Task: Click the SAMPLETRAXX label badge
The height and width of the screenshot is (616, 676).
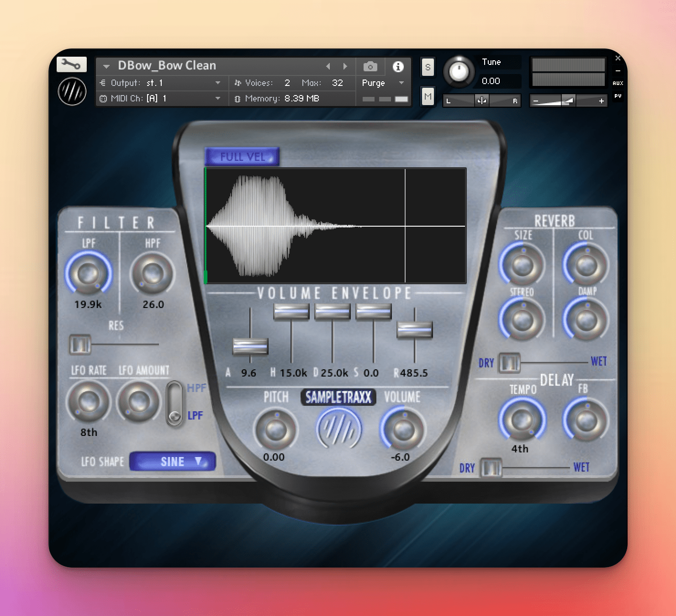Action: [x=338, y=397]
